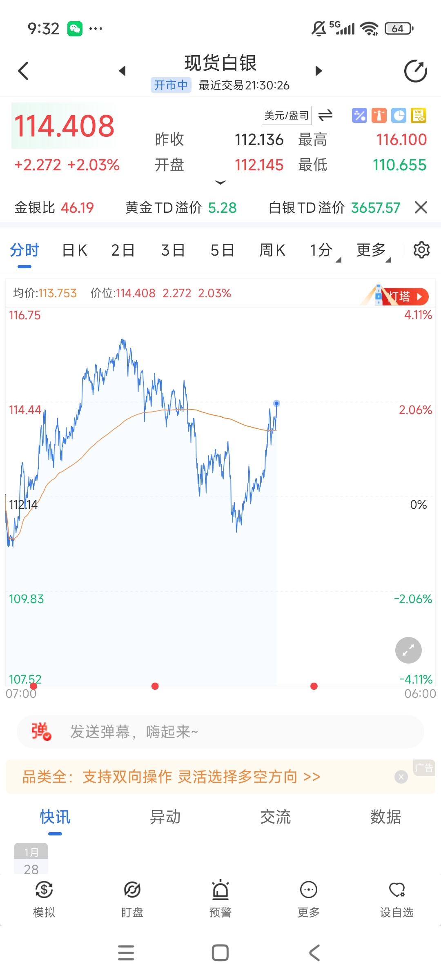Switch to the 日K chart tab
Image resolution: width=441 pixels, height=980 pixels.
point(75,250)
